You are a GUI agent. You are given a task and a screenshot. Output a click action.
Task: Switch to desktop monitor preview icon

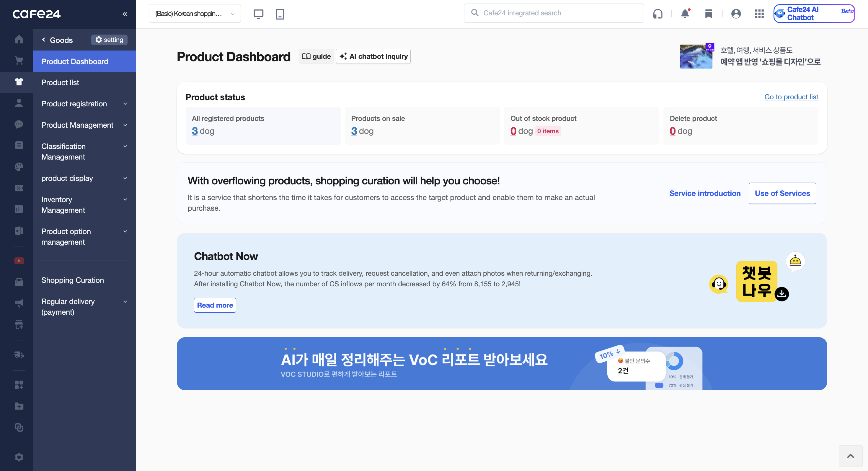click(x=258, y=14)
